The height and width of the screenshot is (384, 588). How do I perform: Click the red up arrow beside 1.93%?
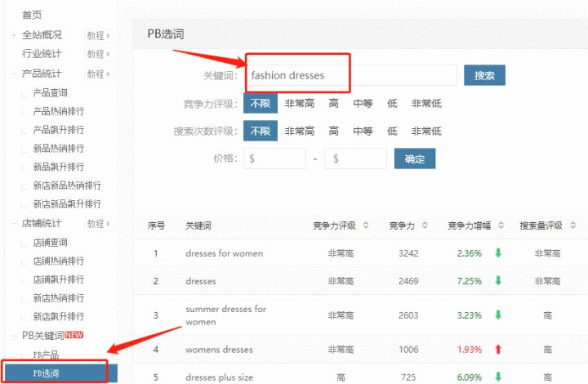pyautogui.click(x=498, y=349)
